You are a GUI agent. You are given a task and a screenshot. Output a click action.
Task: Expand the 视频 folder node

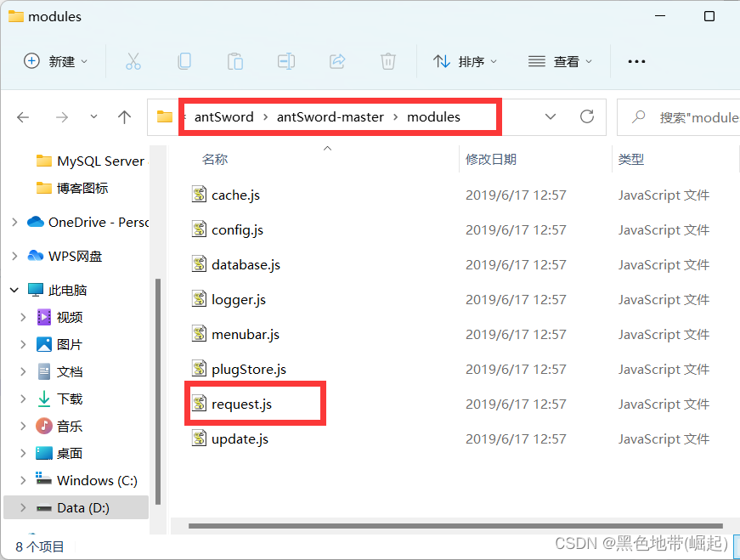pos(23,317)
